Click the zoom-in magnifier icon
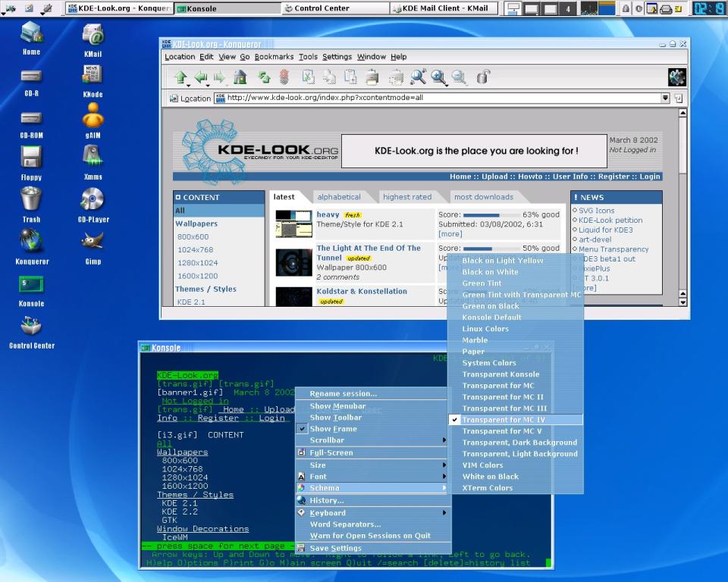 [x=438, y=77]
